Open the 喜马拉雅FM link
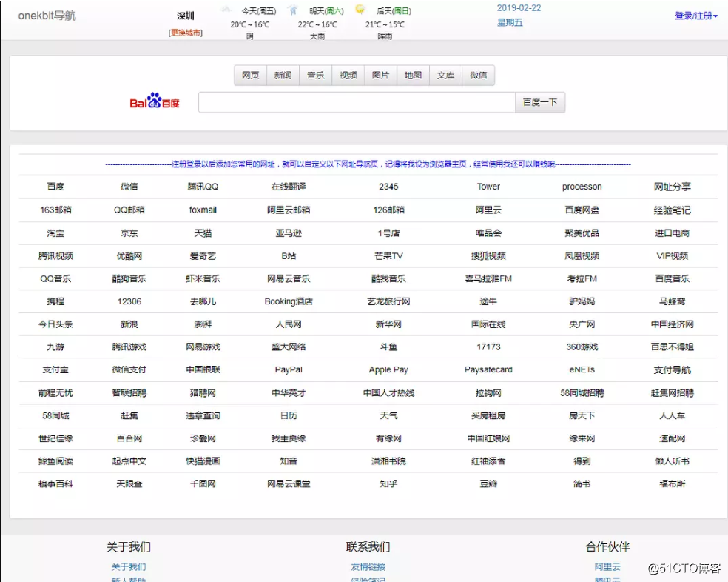Screen dimensions: 728x582 click(488, 278)
